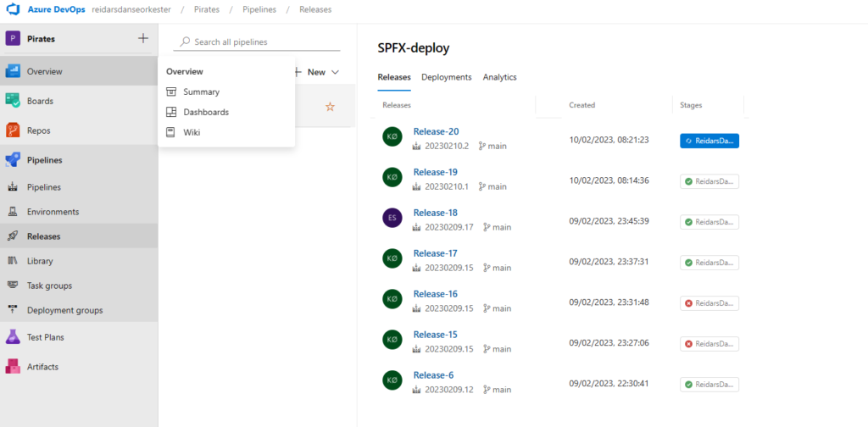The height and width of the screenshot is (427, 868).
Task: Select Environments in the sidebar
Action: [x=79, y=212]
